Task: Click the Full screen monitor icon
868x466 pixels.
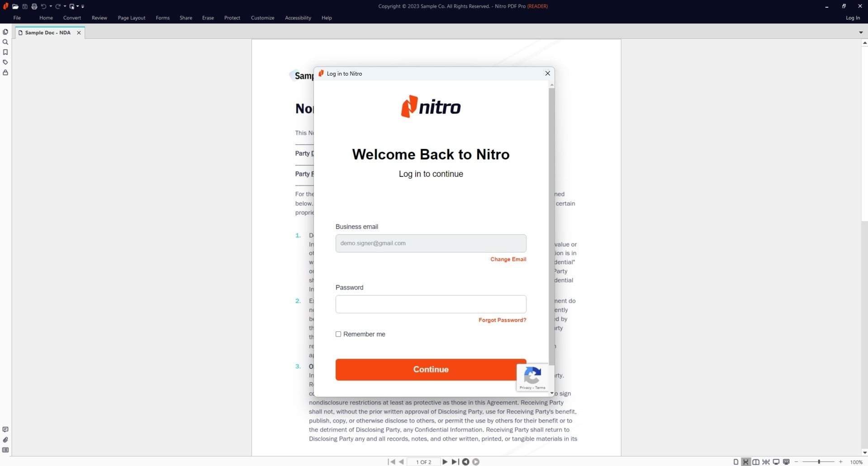Action: 776,462
